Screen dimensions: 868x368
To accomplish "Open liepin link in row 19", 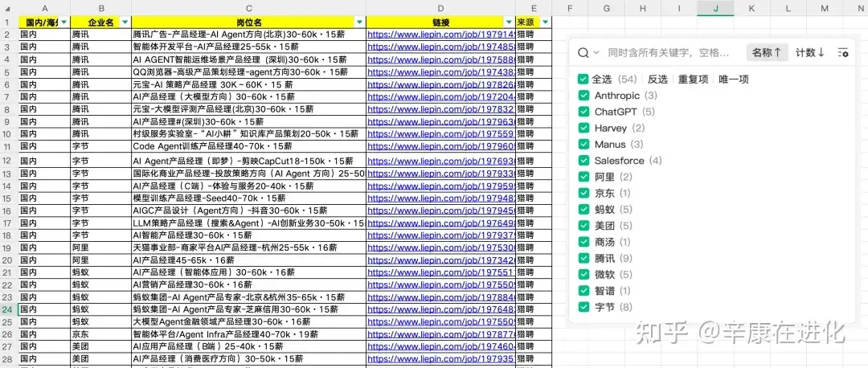I will (x=441, y=248).
